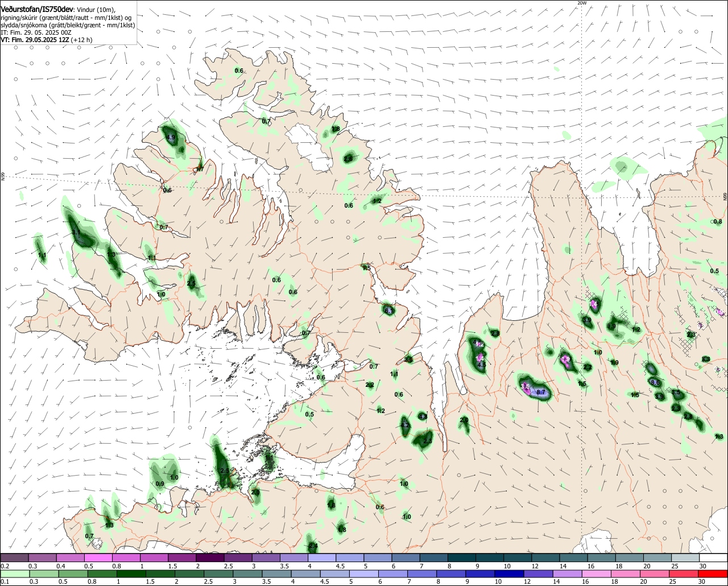The image size is (728, 586).
Task: Click the 0.1 label in the lower legend
Action: (5, 581)
